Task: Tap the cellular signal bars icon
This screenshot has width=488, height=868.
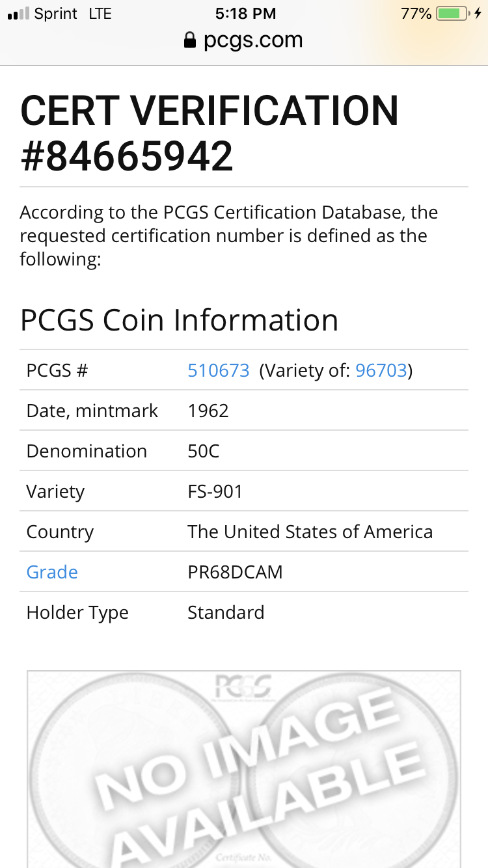Action: pyautogui.click(x=18, y=14)
